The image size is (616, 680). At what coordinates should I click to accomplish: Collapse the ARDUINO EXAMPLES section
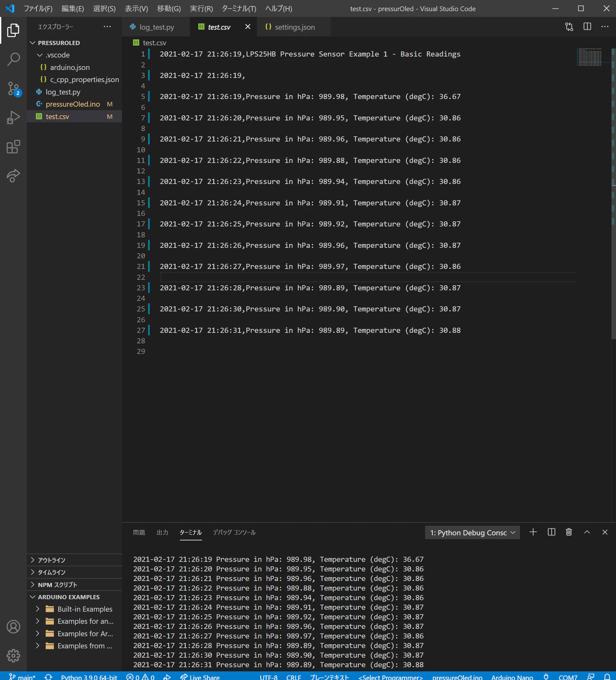[74, 597]
